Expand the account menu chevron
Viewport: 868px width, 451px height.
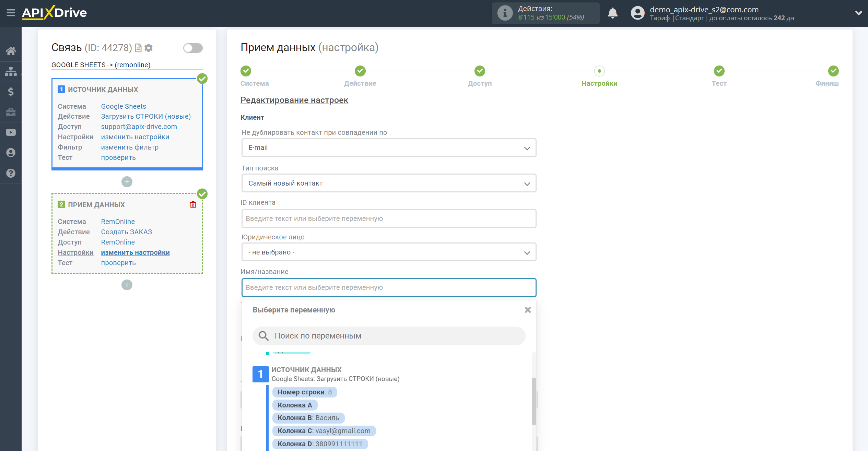click(x=858, y=13)
